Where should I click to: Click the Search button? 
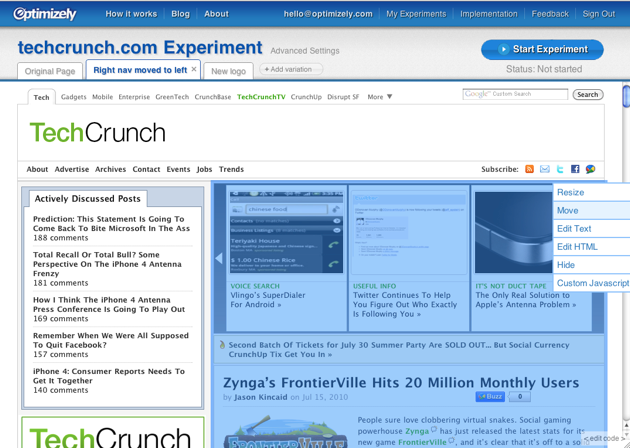[588, 94]
